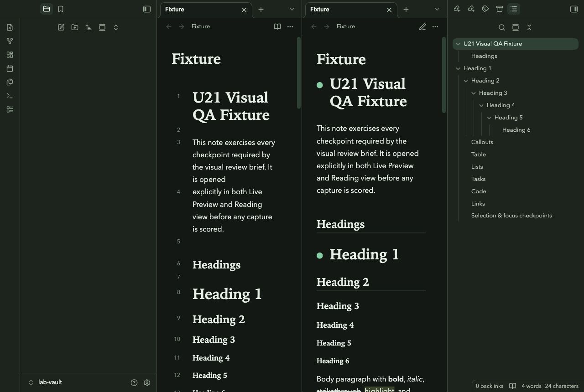Switch Live Preview pane to reading view
Viewport: 584px width, 392px height.
point(277,26)
